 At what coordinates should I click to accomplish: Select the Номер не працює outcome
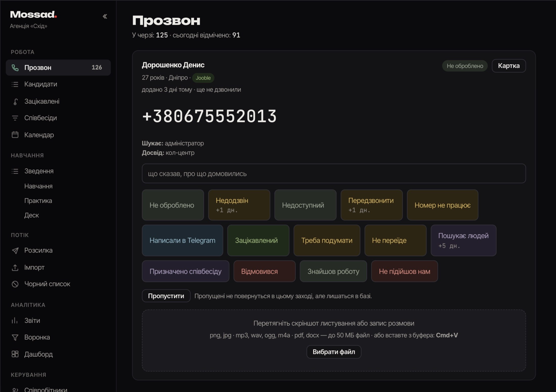(x=443, y=205)
